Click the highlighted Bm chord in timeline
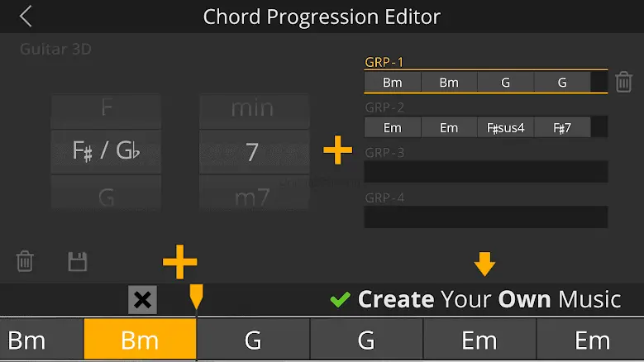644x362 pixels. [x=140, y=340]
